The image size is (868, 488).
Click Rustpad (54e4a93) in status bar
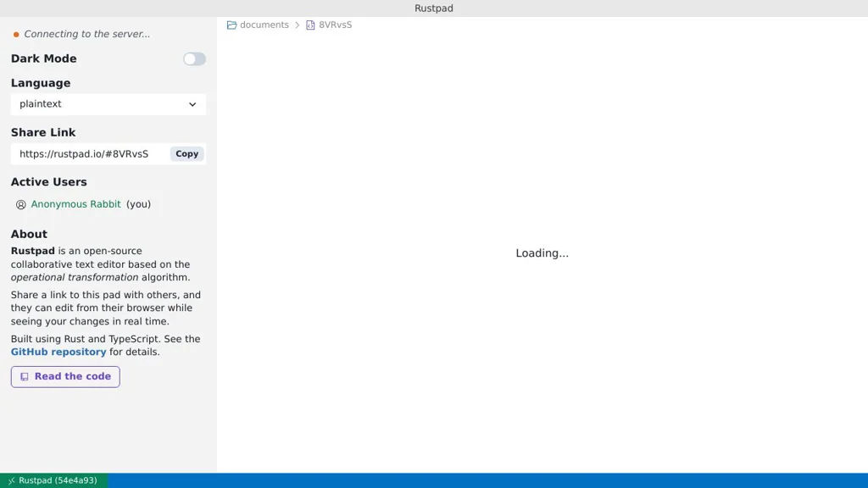click(53, 480)
